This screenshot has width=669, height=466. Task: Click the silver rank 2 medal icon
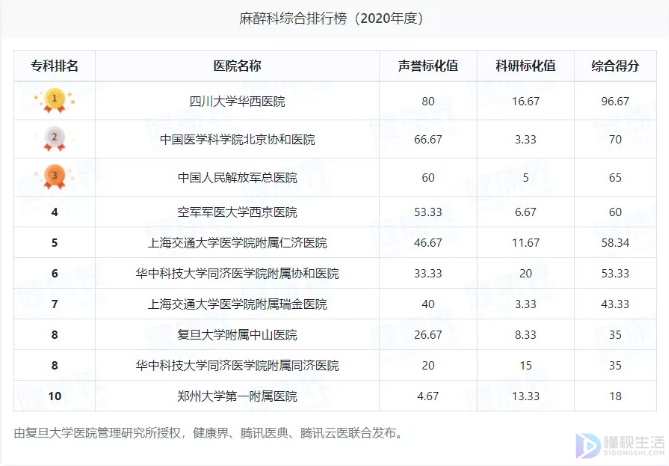click(55, 138)
